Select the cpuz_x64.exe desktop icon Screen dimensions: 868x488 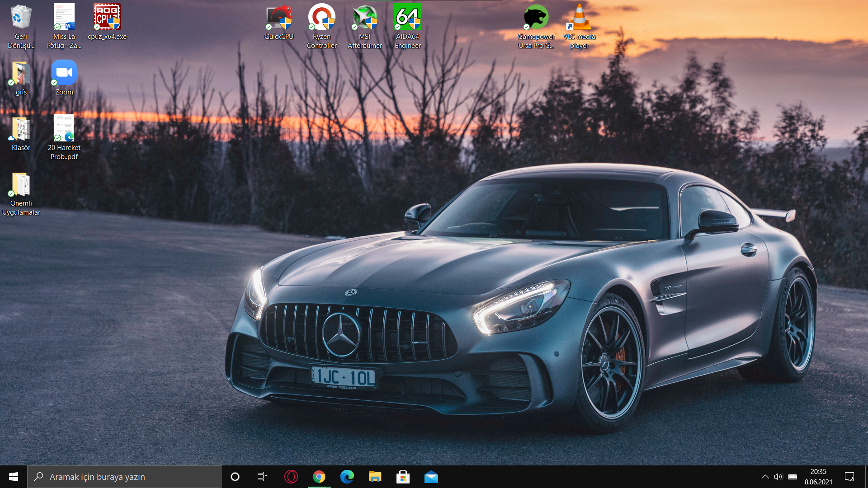107,22
